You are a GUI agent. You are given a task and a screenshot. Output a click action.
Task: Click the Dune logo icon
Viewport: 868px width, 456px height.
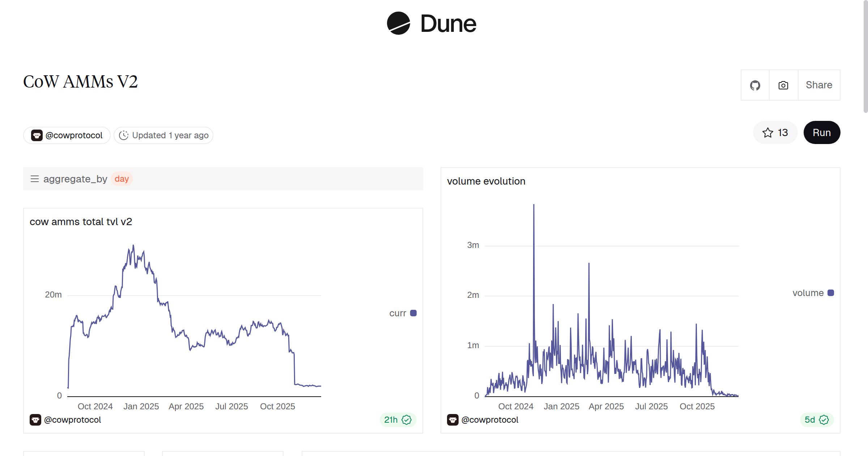[x=398, y=24]
